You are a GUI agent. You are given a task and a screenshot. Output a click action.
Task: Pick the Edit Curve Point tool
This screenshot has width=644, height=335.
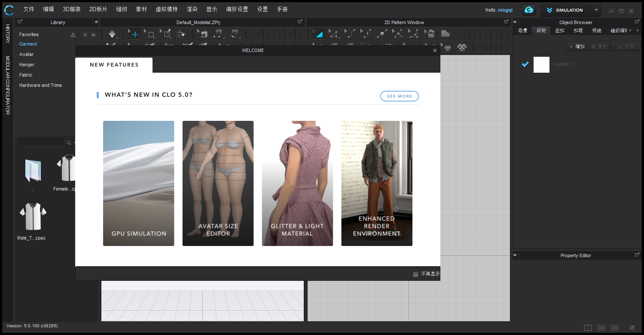366,34
